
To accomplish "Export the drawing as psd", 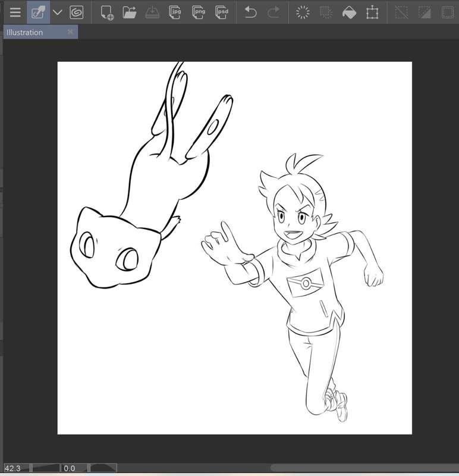I will (x=221, y=12).
